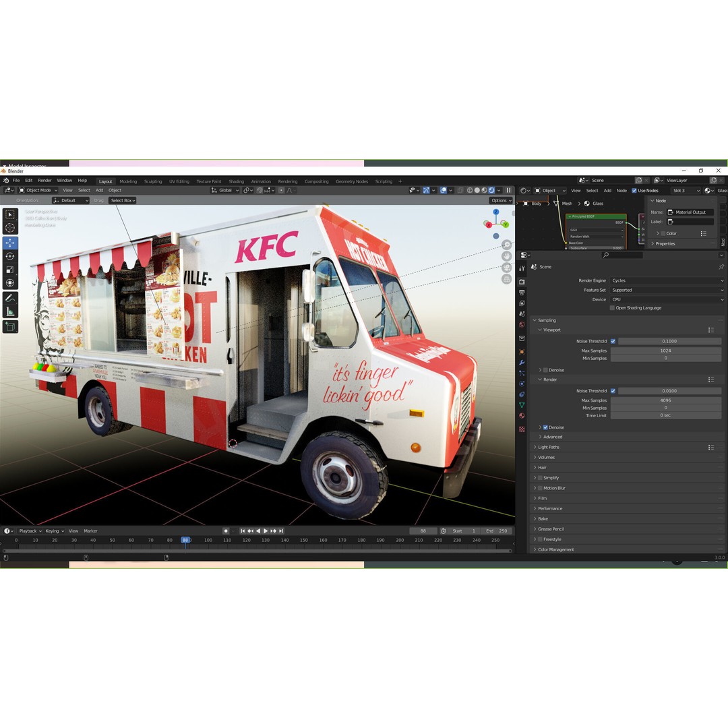
Task: Open the Tool properties tab
Action: [522, 268]
